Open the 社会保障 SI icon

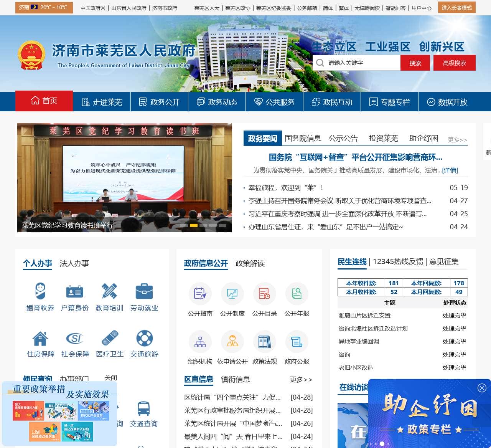pos(75,338)
